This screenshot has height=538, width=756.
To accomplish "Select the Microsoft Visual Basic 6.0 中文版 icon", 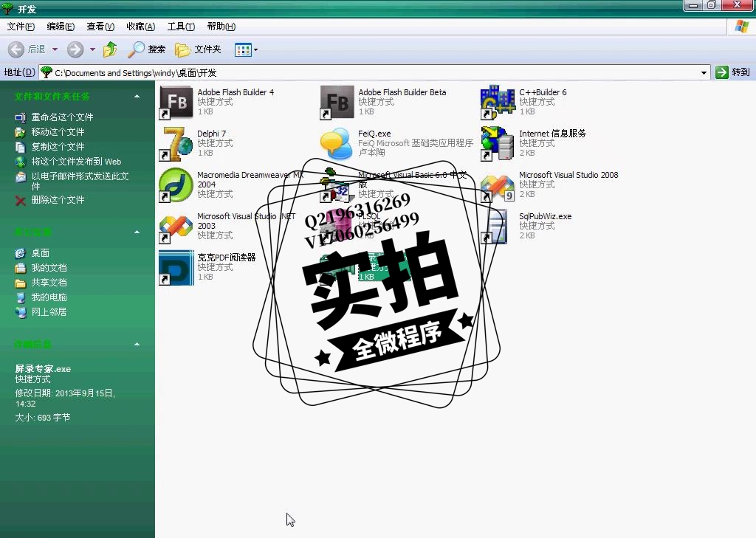I will (x=337, y=185).
